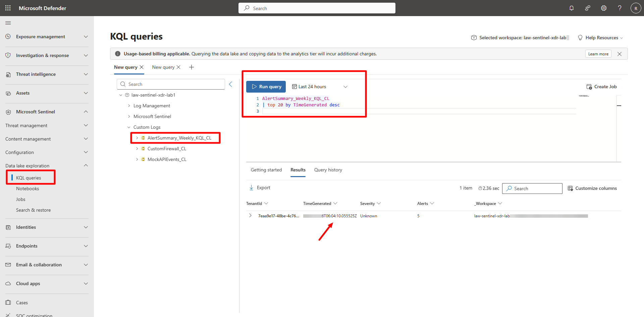Screen dimensions: 644x317
Task: Expand the result row 7eaa9e17-48be-4c76
Action: pos(250,216)
